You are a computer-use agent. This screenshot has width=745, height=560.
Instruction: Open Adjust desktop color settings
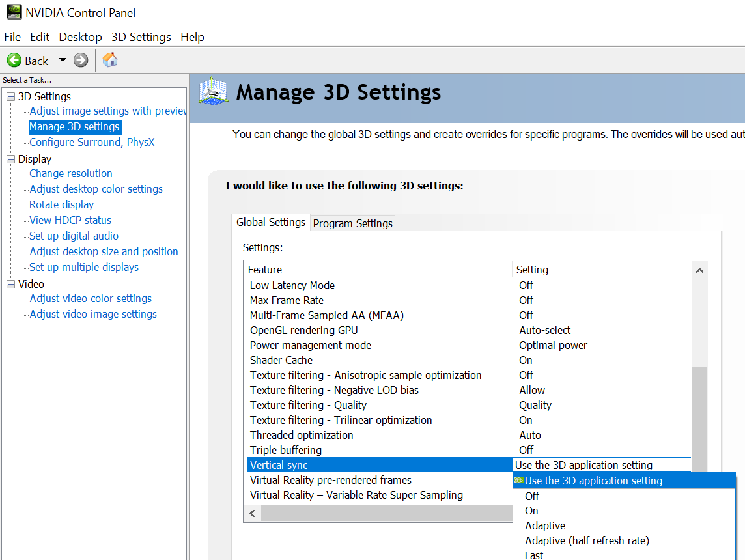[x=96, y=189]
